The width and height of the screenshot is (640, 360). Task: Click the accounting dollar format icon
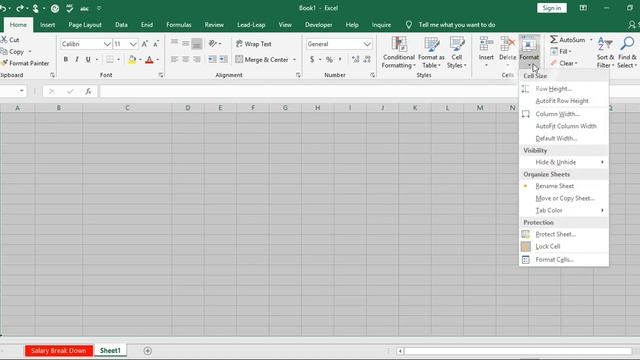(312, 60)
